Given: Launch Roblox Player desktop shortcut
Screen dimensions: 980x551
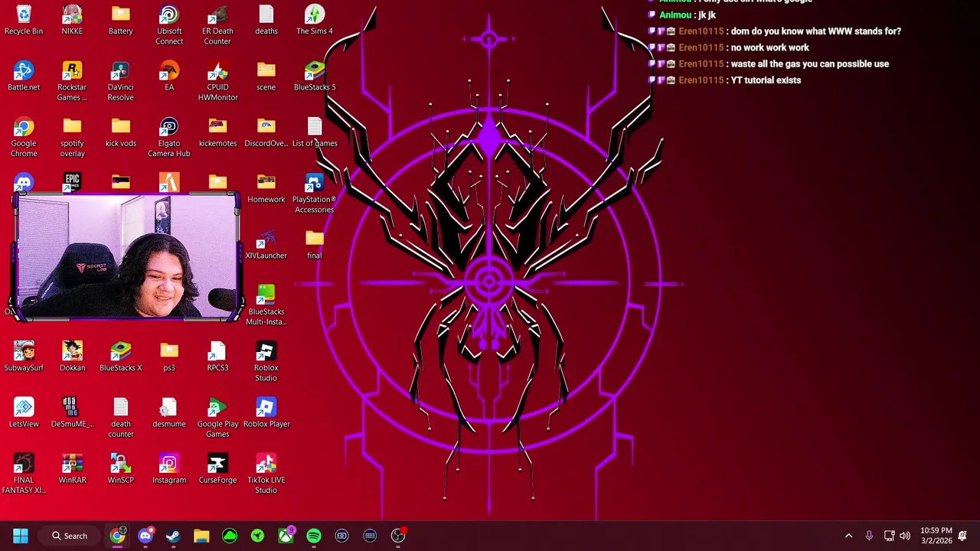Looking at the screenshot, I should tap(266, 413).
